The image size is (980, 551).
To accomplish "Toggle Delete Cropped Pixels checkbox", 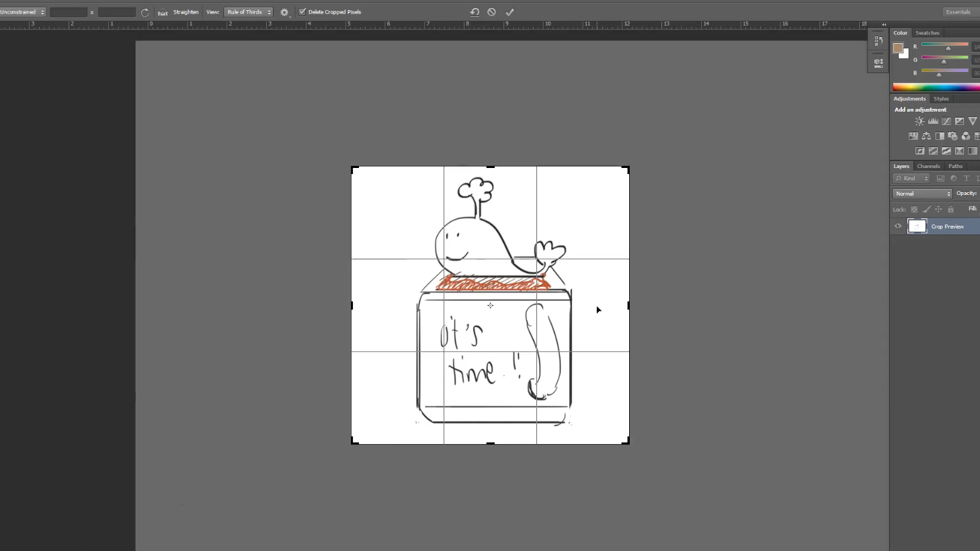I will point(302,12).
